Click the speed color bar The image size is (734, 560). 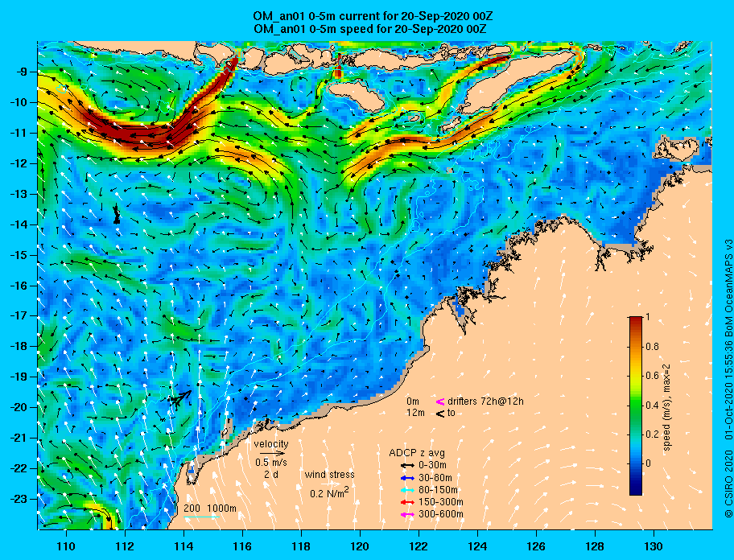click(636, 406)
